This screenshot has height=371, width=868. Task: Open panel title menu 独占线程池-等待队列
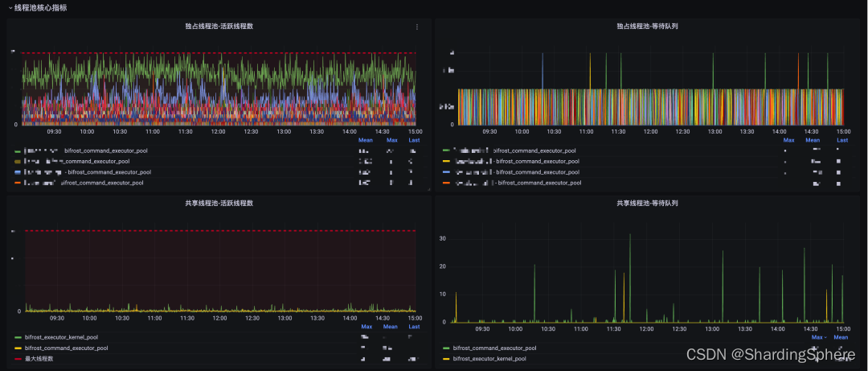pyautogui.click(x=647, y=26)
